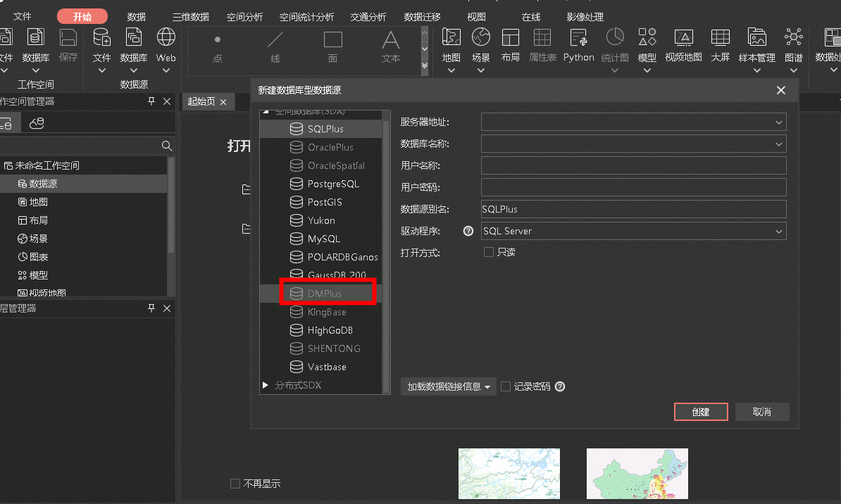The image size is (841, 504).
Task: Open 文件 datasource icon in 数据源 group
Action: pyautogui.click(x=101, y=39)
